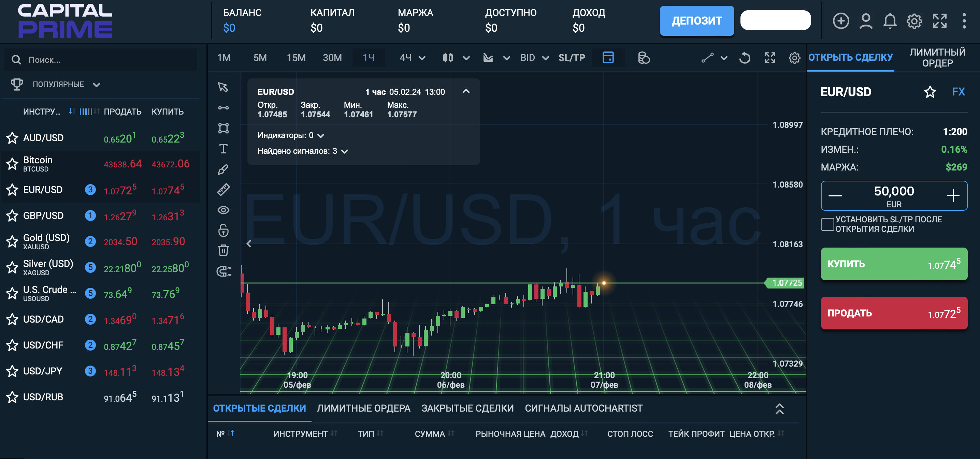Open the user profile icon
Screen dimensions: 980x459
866,21
